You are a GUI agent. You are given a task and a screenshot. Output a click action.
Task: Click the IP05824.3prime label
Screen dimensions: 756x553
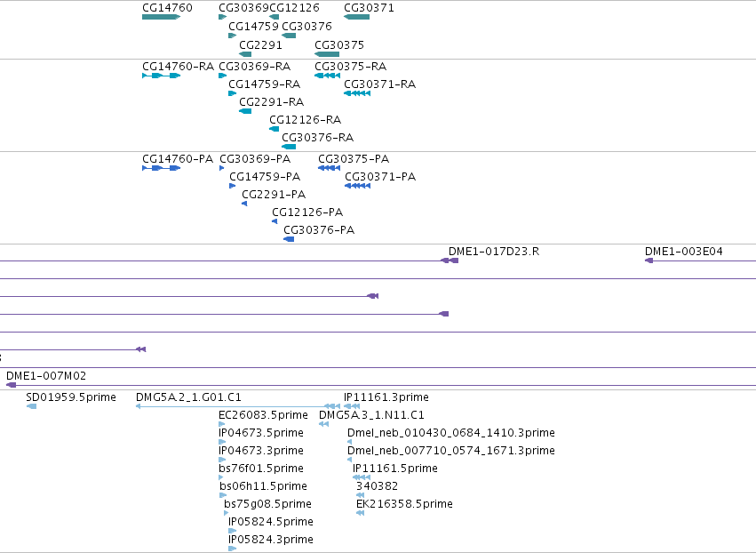click(x=271, y=540)
